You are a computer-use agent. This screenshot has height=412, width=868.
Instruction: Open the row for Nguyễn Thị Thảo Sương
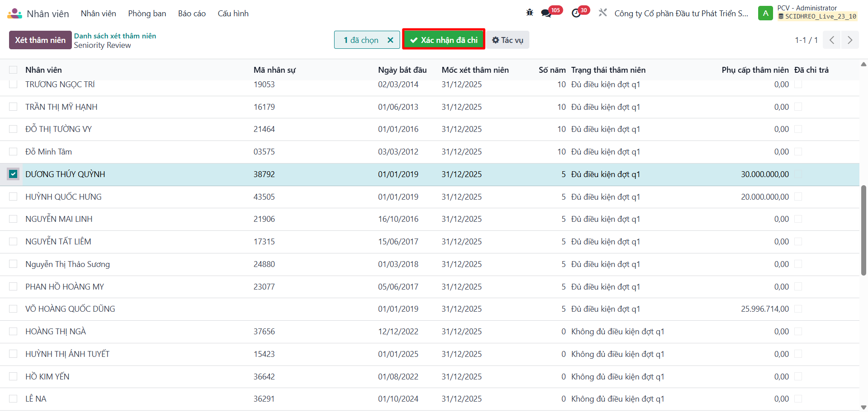(x=429, y=264)
